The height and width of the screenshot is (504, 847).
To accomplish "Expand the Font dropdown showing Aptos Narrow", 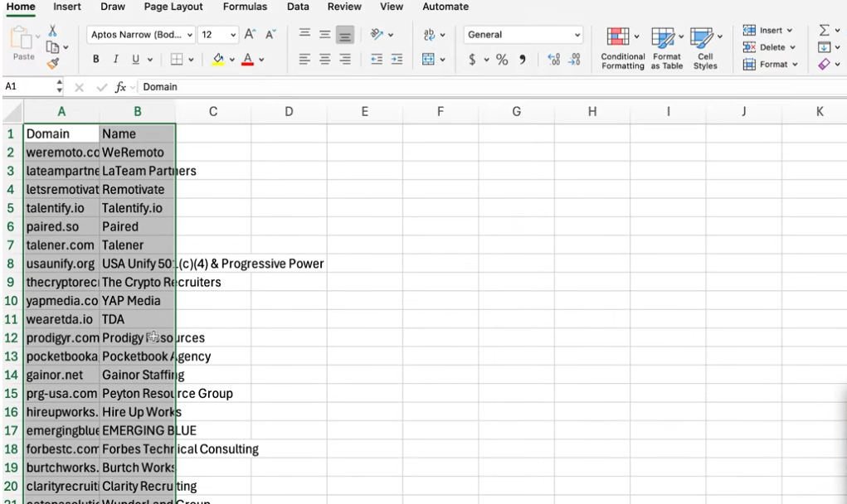I will point(141,34).
